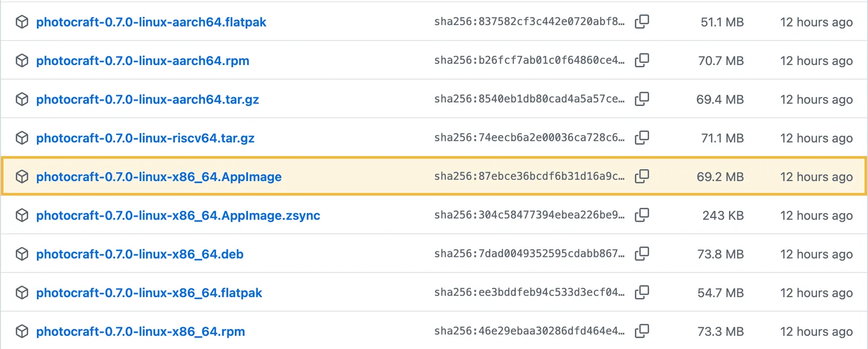Click '12 hours ago' in x86_64.flatpak row
This screenshot has height=349, width=868.
pos(816,293)
